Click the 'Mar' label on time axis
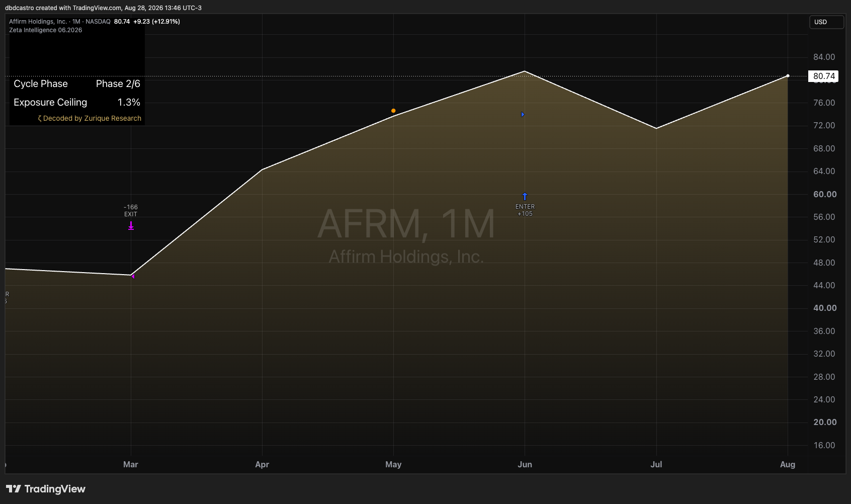This screenshot has width=851, height=504. point(131,464)
